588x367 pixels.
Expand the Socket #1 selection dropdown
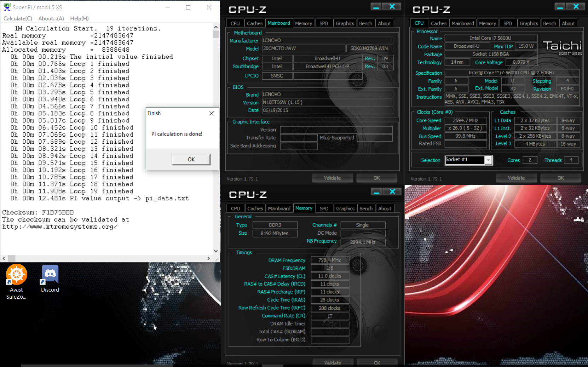pos(489,160)
